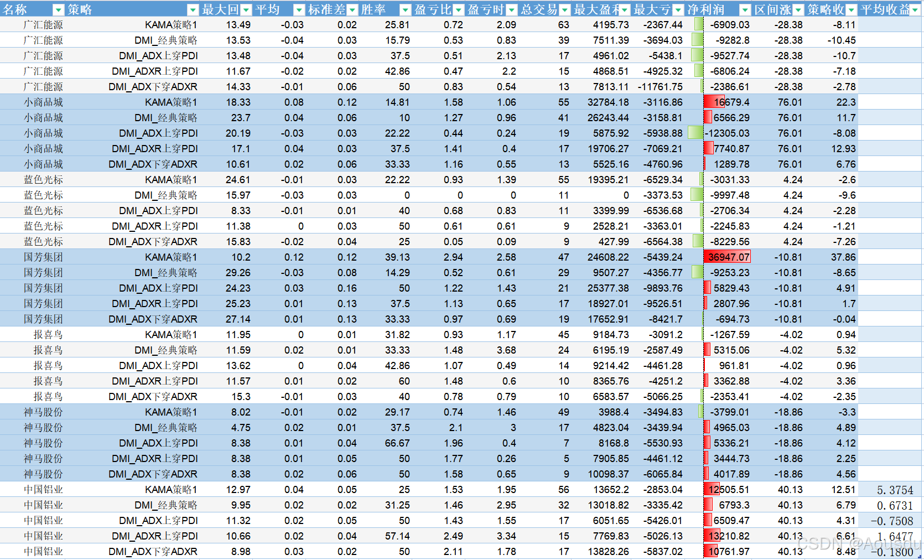Select 小商品城 name in the DMI_经典策略 row
The width and height of the screenshot is (924, 560).
(x=33, y=118)
